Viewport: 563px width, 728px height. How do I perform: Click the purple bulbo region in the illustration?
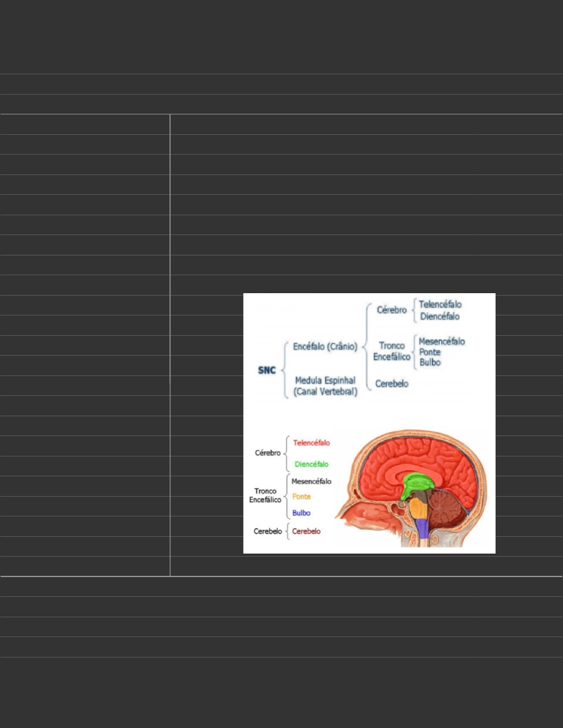click(x=423, y=529)
